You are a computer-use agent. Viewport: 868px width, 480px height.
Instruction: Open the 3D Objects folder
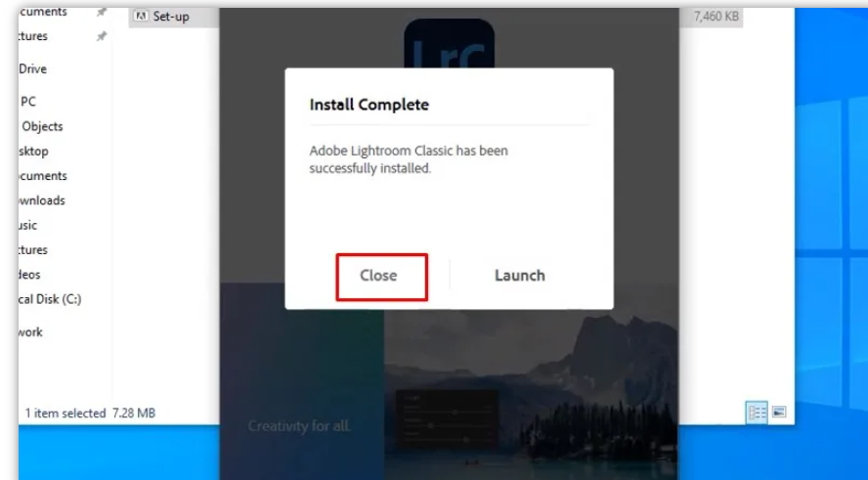click(42, 127)
